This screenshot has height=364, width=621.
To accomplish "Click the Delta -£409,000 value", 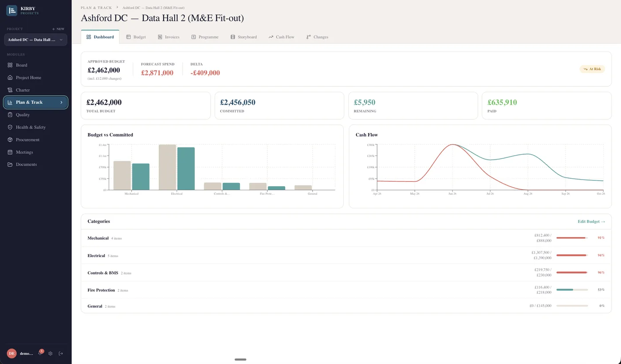I will point(205,73).
